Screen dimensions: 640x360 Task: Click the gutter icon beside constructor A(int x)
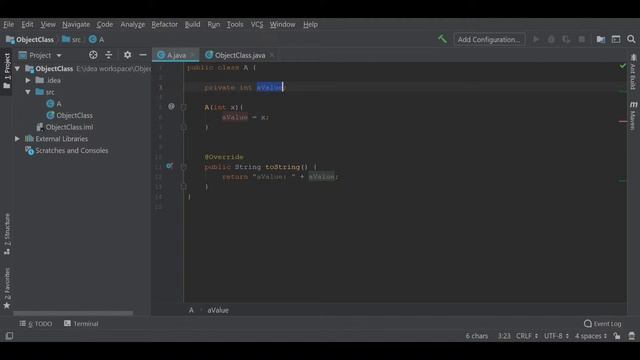pyautogui.click(x=171, y=107)
